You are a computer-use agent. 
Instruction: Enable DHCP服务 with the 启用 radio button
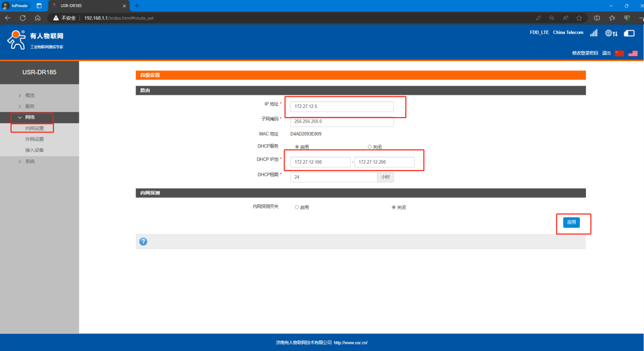pyautogui.click(x=297, y=147)
